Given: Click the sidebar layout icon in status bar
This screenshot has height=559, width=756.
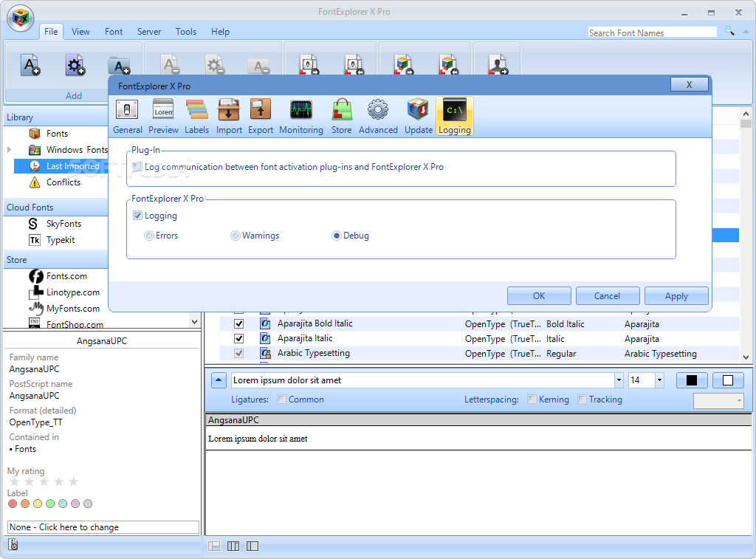Looking at the screenshot, I should pos(252,546).
